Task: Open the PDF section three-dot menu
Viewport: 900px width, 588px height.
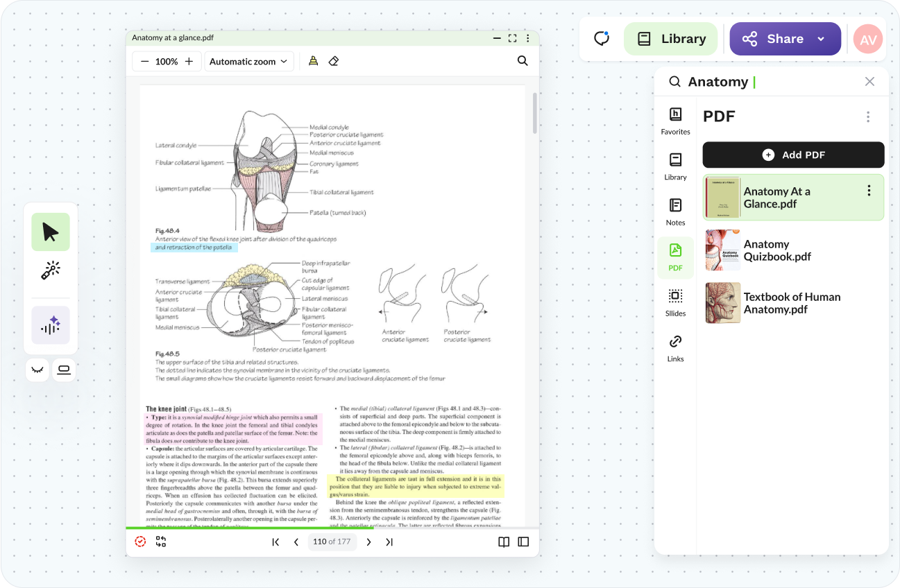Action: coord(867,116)
